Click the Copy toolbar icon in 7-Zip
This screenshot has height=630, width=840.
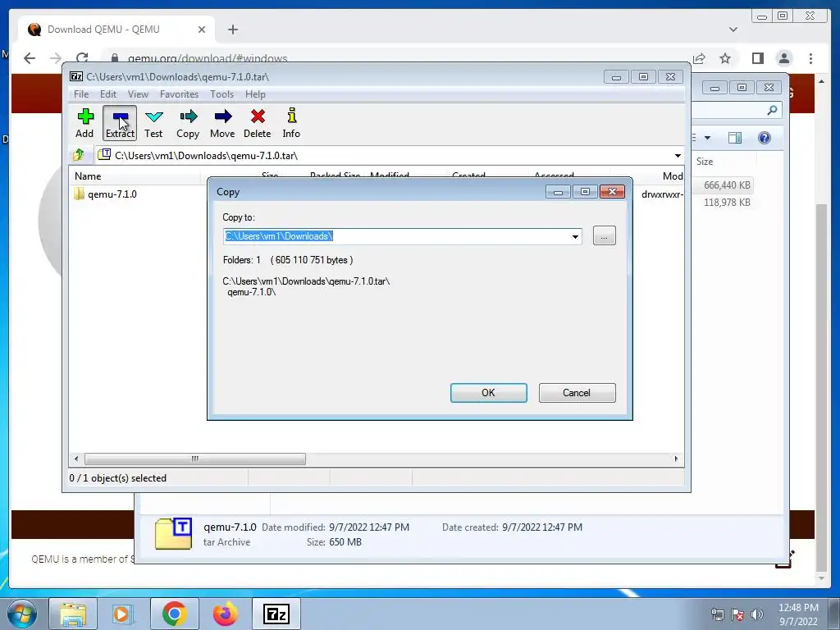[x=188, y=123]
